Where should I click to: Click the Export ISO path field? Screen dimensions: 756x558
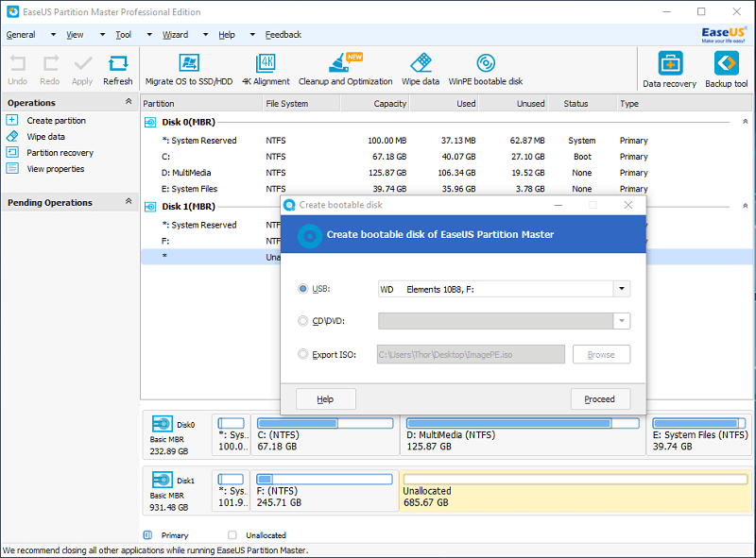point(471,355)
